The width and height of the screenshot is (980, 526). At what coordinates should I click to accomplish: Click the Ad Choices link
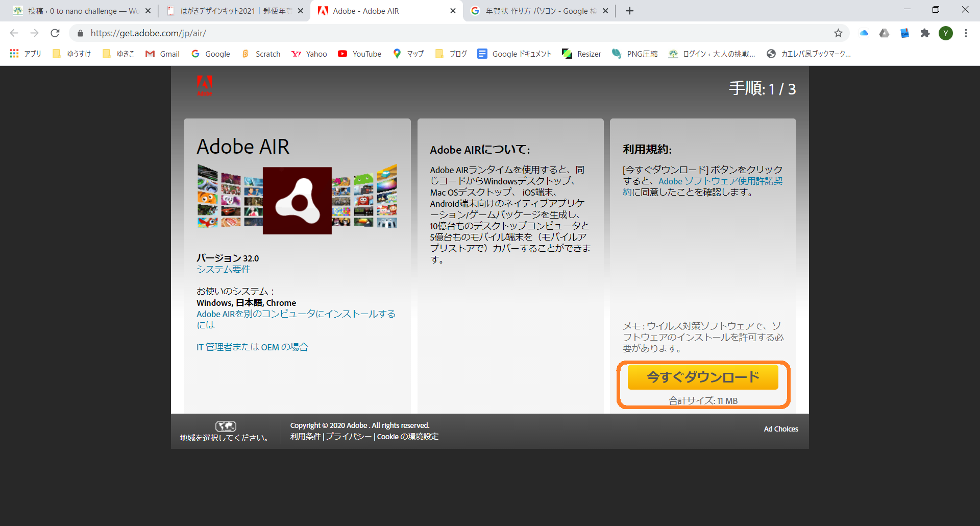781,429
